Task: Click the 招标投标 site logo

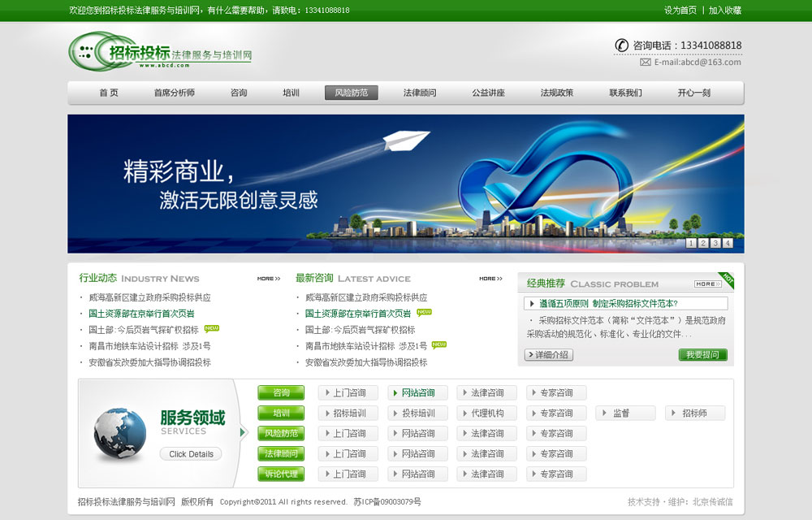Action: pos(122,53)
